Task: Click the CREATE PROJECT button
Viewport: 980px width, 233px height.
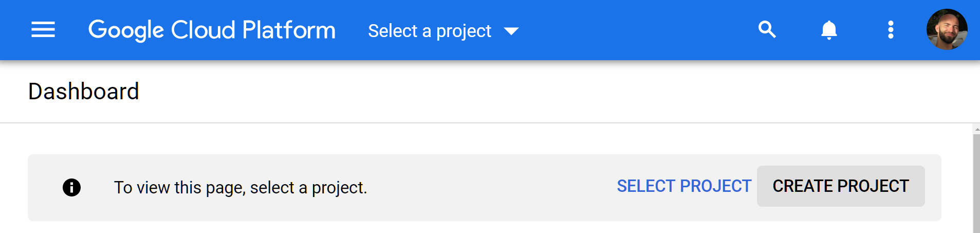Action: pyautogui.click(x=841, y=186)
